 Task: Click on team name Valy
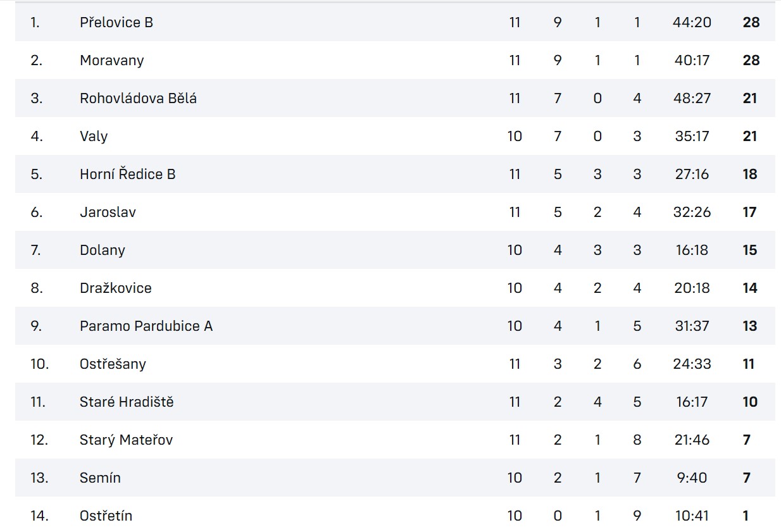click(94, 137)
